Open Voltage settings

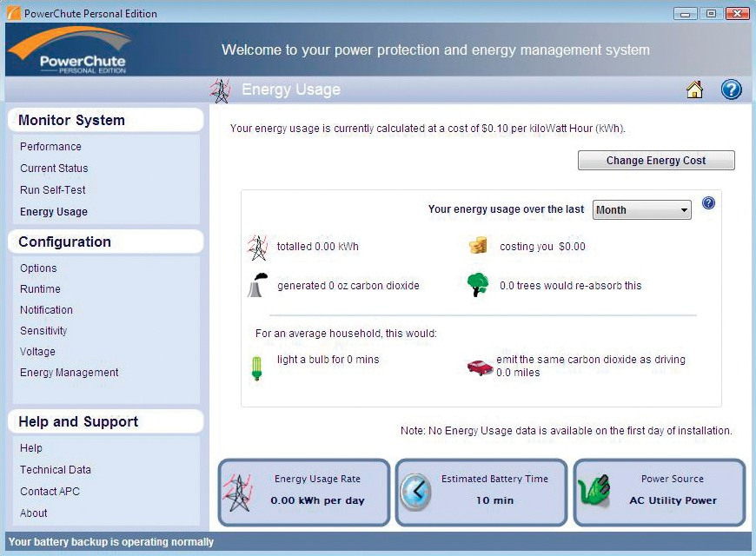coord(37,352)
